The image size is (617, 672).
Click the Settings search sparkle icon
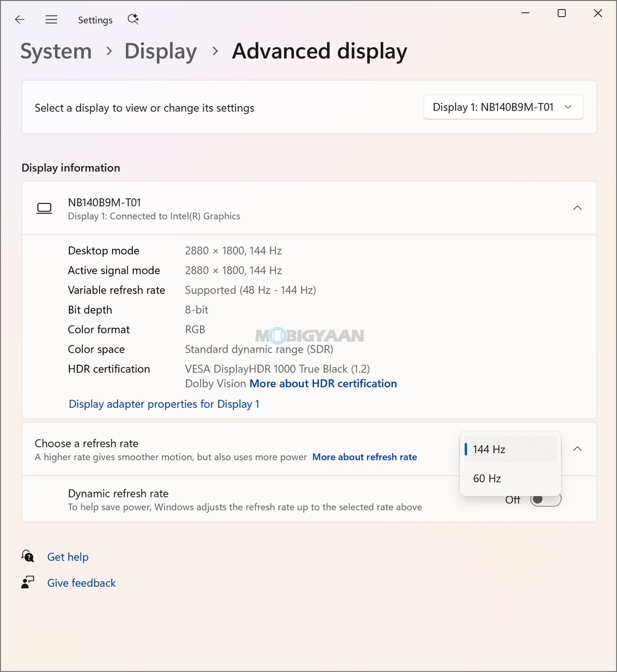[x=133, y=19]
